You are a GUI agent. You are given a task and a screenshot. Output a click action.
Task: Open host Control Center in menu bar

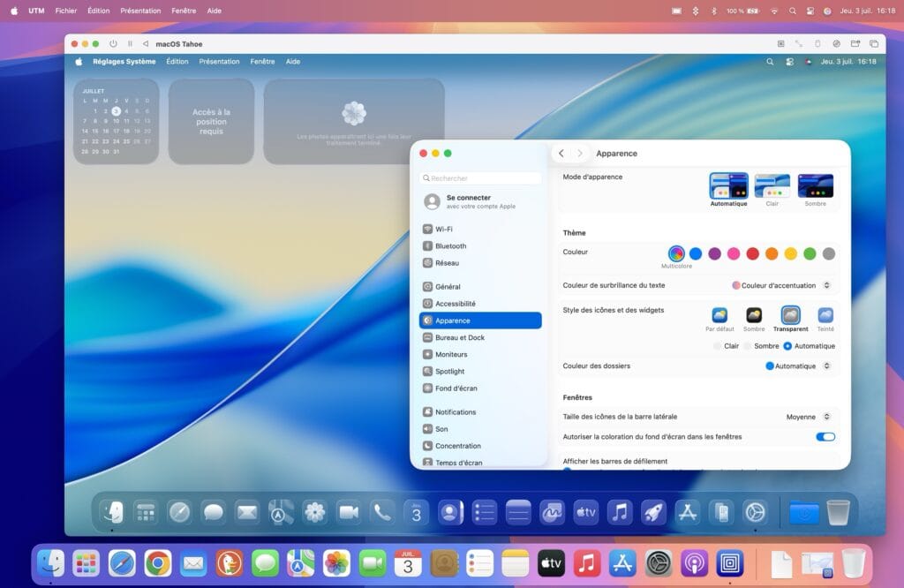[x=810, y=11]
